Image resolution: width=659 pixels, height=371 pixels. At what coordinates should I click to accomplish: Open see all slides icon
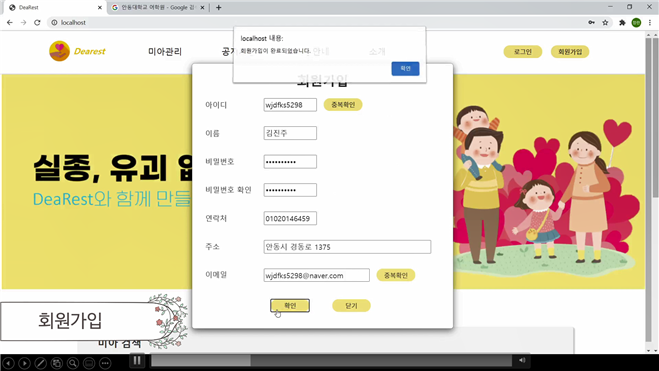click(57, 363)
